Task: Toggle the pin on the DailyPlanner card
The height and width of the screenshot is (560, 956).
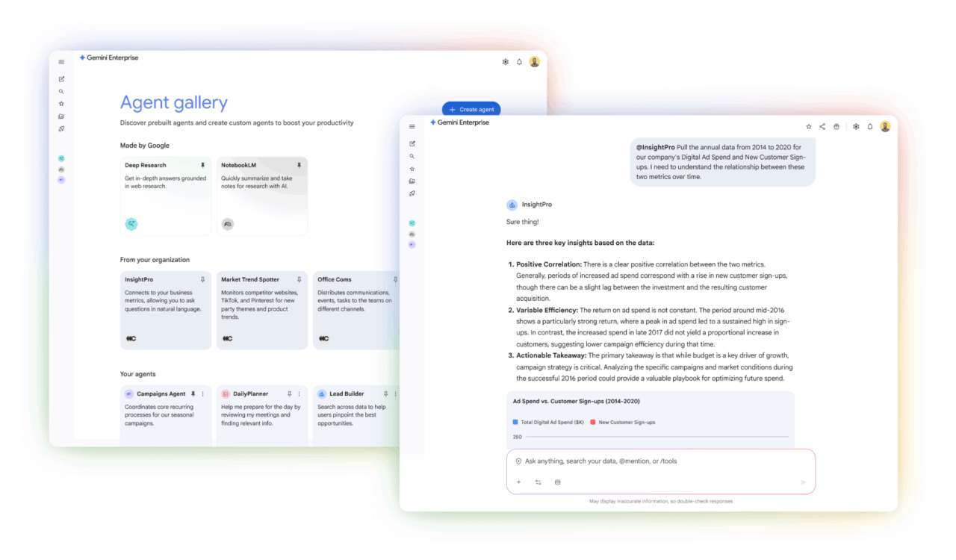Action: point(289,393)
